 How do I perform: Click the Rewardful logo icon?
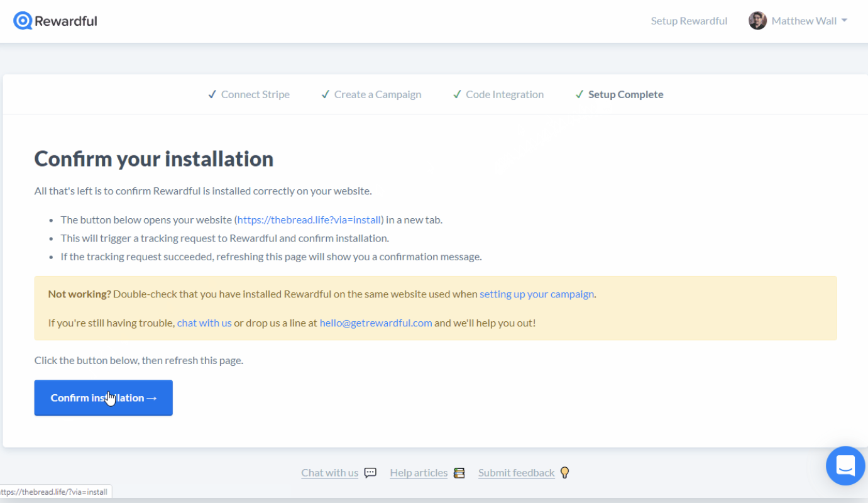[23, 21]
